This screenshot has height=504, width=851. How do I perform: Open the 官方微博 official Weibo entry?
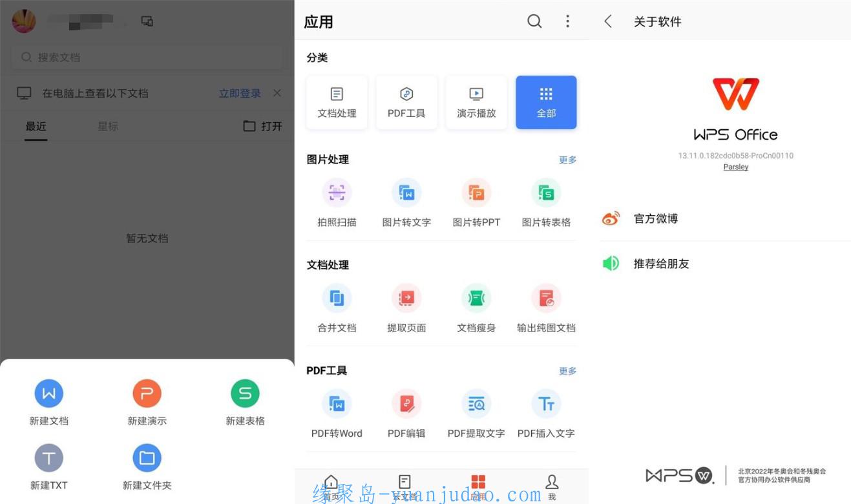coord(656,219)
